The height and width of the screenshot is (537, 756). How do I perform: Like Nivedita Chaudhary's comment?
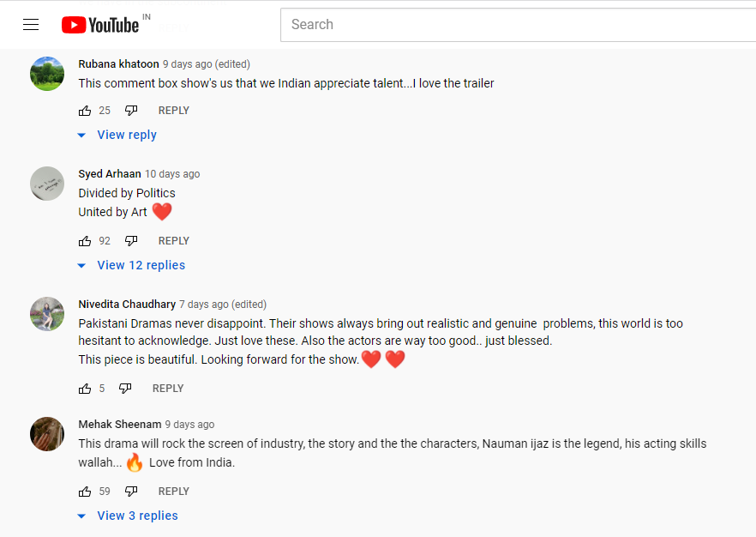(85, 389)
